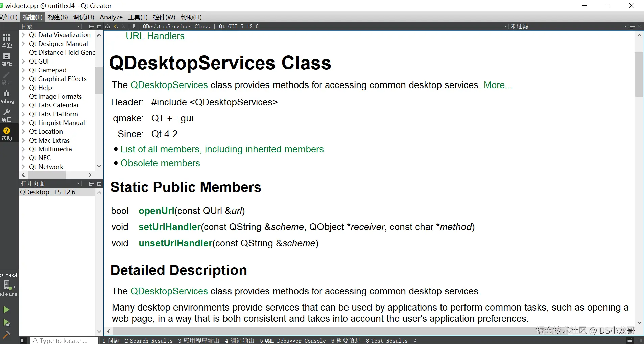Viewport: 644px width, 344px height.
Task: Open List of all members link
Action: (222, 149)
